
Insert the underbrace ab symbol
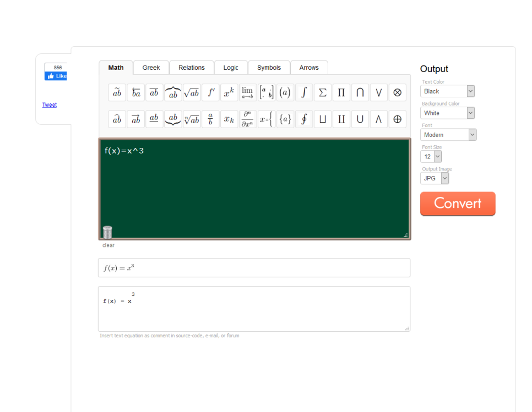[173, 119]
